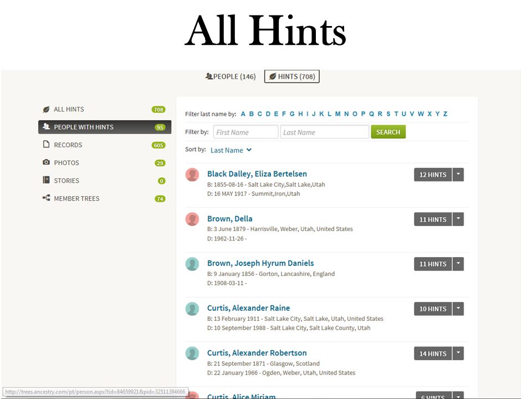The width and height of the screenshot is (532, 399).
Task: Switch to the PEOPLE (146) tab
Action: [231, 76]
